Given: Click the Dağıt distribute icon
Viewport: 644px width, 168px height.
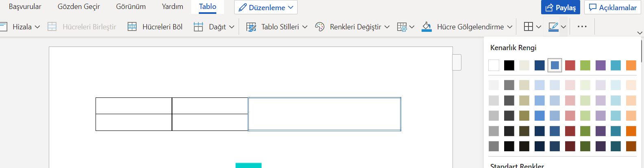Looking at the screenshot, I should pyautogui.click(x=198, y=27).
